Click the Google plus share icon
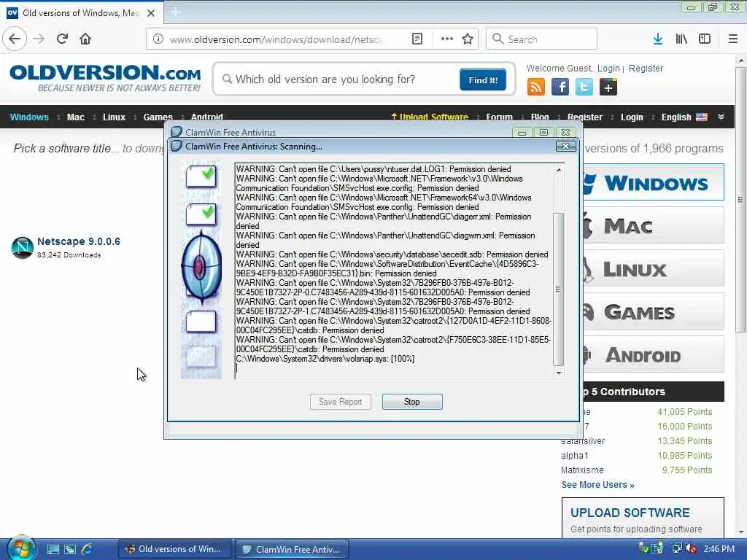The height and width of the screenshot is (560, 747). 608,87
